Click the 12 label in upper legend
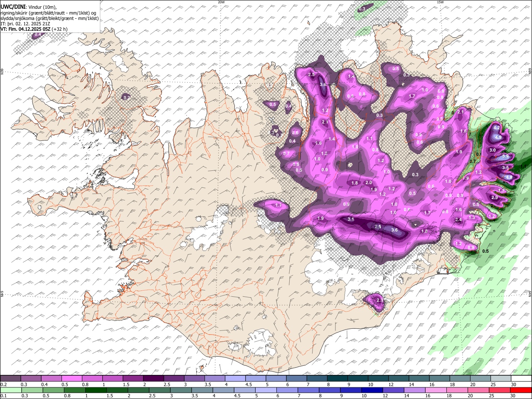Image resolution: width=532 pixels, height=399 pixels. 391,384
